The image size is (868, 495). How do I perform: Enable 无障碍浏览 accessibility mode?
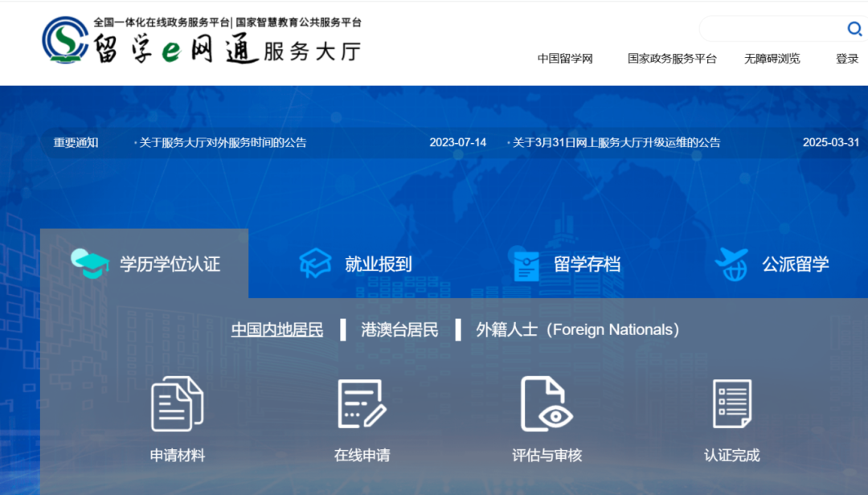[x=772, y=59]
